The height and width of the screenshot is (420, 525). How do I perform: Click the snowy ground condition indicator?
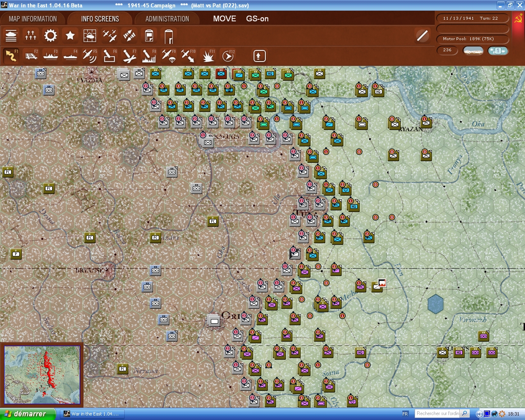473,50
